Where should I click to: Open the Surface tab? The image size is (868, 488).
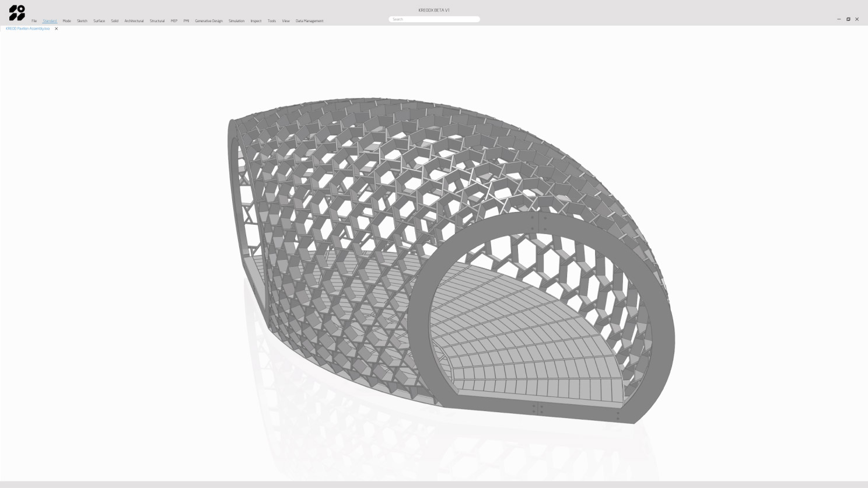(99, 21)
